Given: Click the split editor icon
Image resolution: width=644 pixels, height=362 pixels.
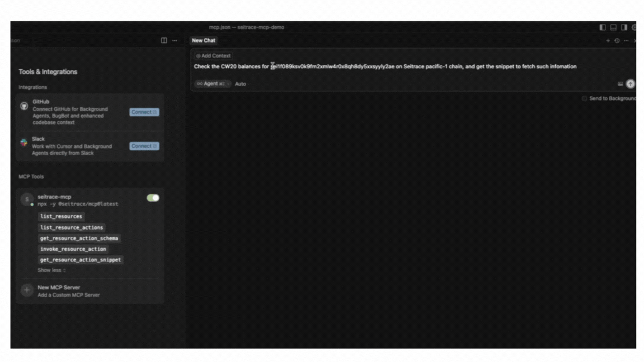Looking at the screenshot, I should (164, 40).
